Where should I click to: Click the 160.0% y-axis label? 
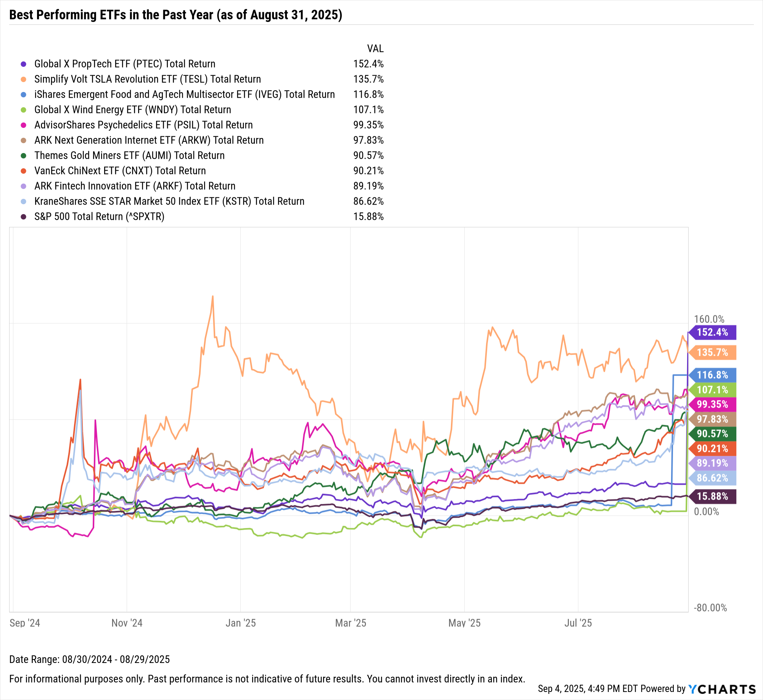point(709,319)
